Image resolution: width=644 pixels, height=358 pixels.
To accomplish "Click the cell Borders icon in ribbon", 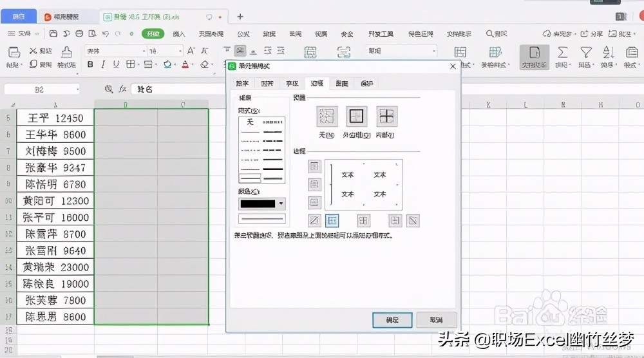I will (x=130, y=64).
